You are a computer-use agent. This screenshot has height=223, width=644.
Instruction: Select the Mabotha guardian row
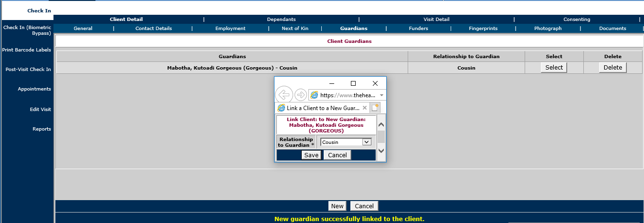(x=554, y=68)
